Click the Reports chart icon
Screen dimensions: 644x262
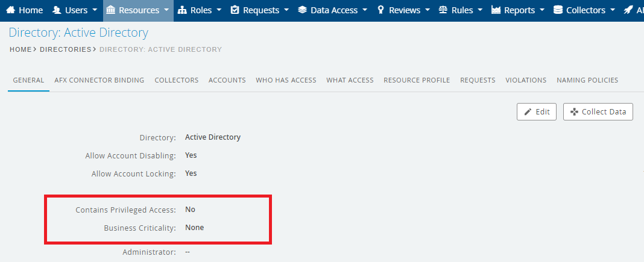496,10
